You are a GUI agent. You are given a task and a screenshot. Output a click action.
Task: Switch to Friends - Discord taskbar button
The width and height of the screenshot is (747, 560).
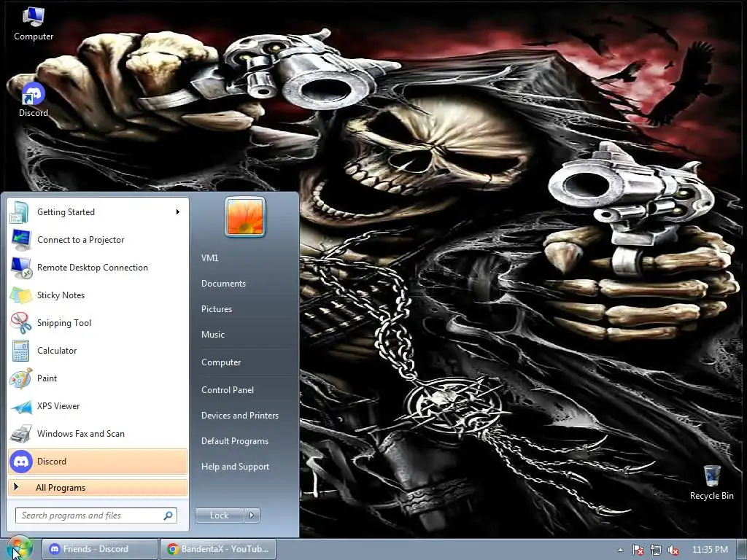pos(99,549)
